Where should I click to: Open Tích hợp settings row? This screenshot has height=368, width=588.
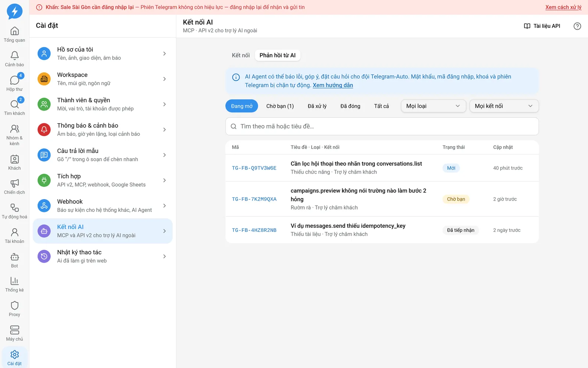[x=103, y=180]
